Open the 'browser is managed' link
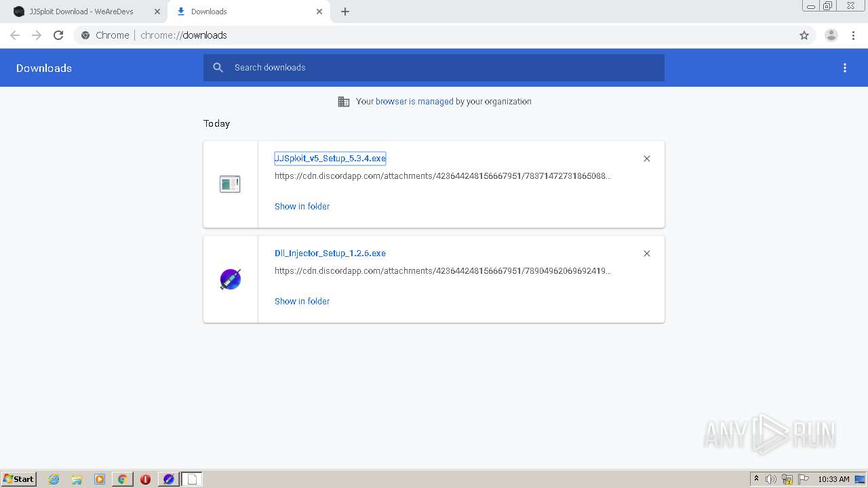 click(414, 102)
